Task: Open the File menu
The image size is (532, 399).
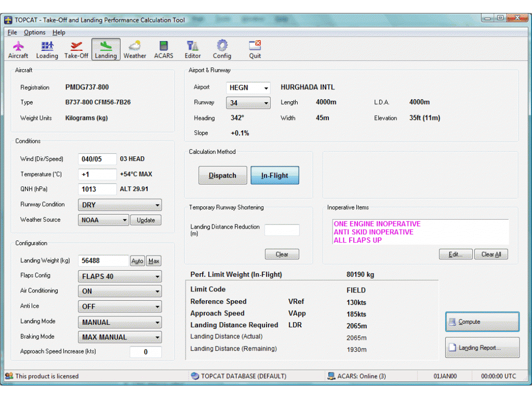Action: click(x=12, y=32)
